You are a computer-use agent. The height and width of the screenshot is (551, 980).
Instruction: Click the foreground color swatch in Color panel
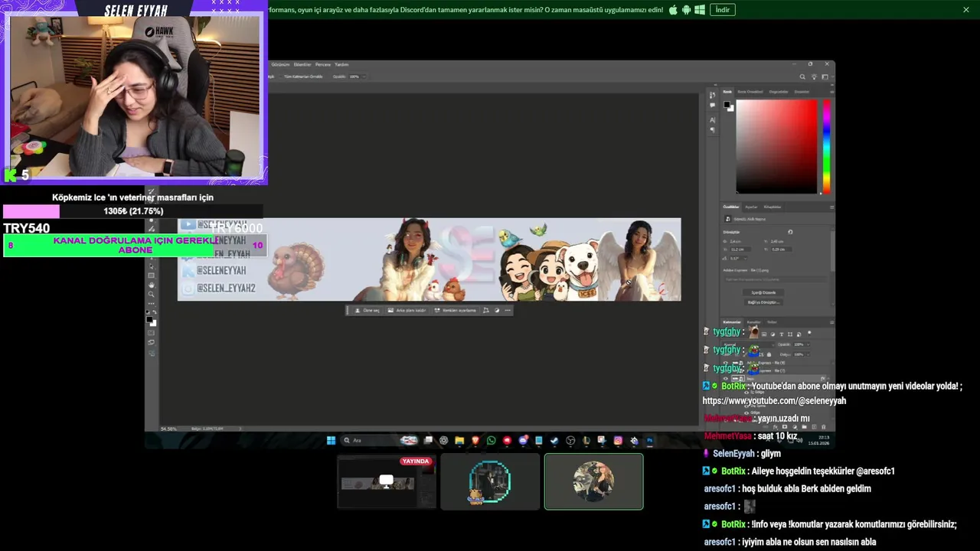(727, 104)
